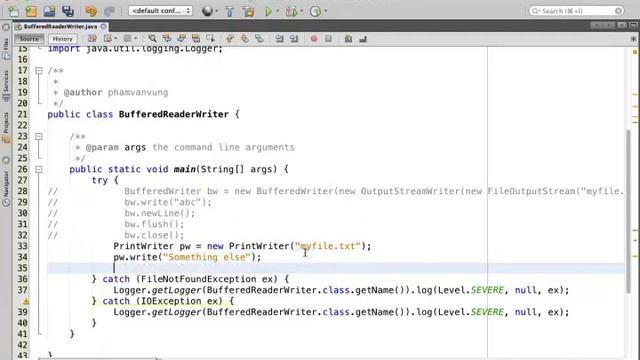The width and height of the screenshot is (640, 360).
Task: Close the BufferedReaderWriter.java tab
Action: click(104, 27)
